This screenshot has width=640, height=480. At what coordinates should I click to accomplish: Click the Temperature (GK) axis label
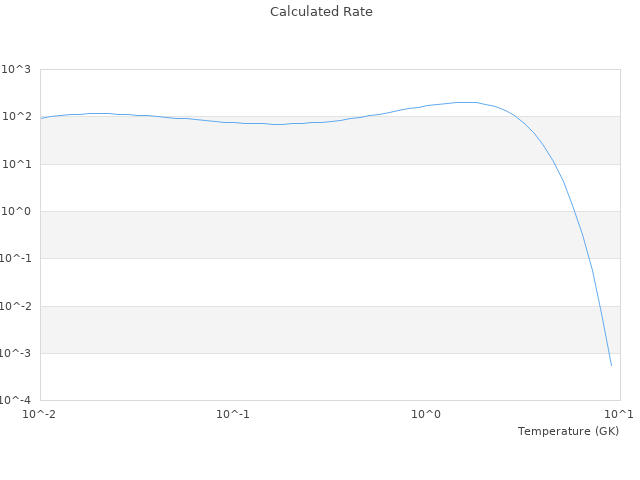click(568, 431)
